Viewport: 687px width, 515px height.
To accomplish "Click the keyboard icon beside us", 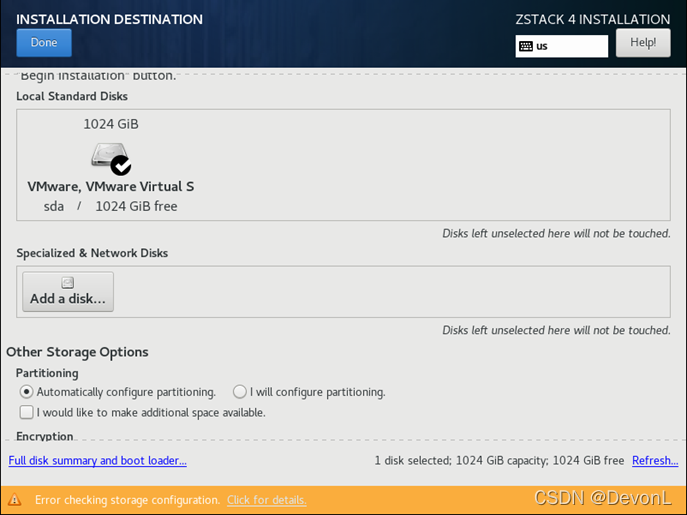I will tap(526, 46).
